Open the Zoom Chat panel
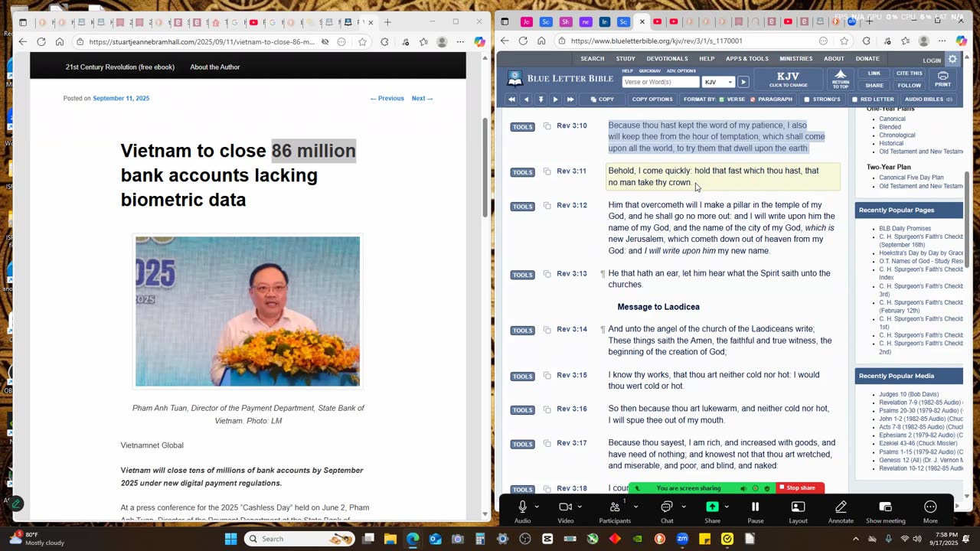 tap(666, 507)
